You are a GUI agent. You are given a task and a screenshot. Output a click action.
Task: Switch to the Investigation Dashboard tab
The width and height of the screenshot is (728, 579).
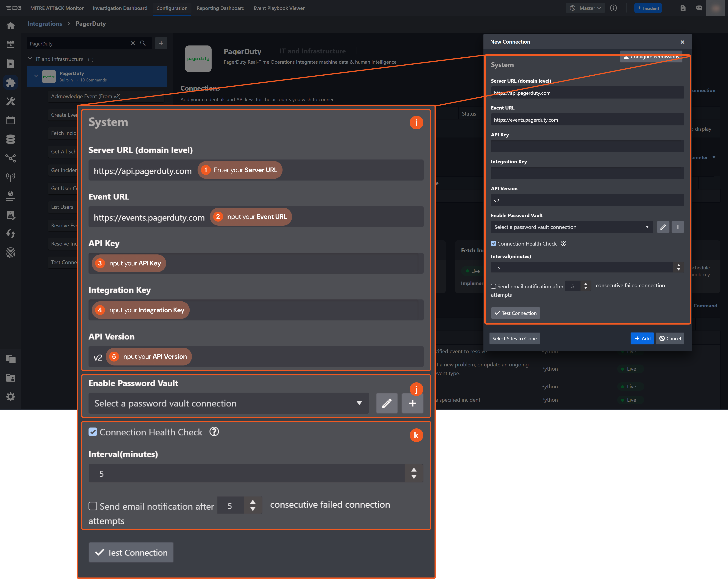(x=120, y=8)
